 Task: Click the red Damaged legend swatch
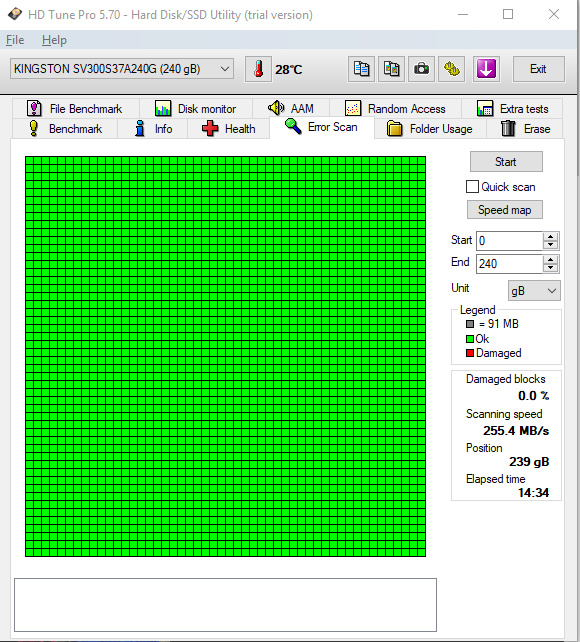click(x=470, y=353)
